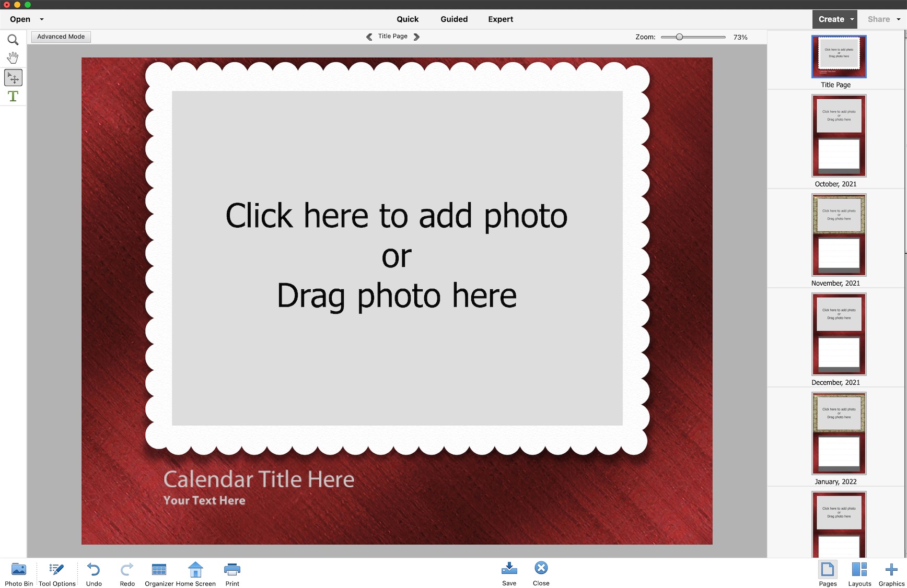The image size is (907, 588).
Task: Go to next page arrow
Action: [x=416, y=37]
